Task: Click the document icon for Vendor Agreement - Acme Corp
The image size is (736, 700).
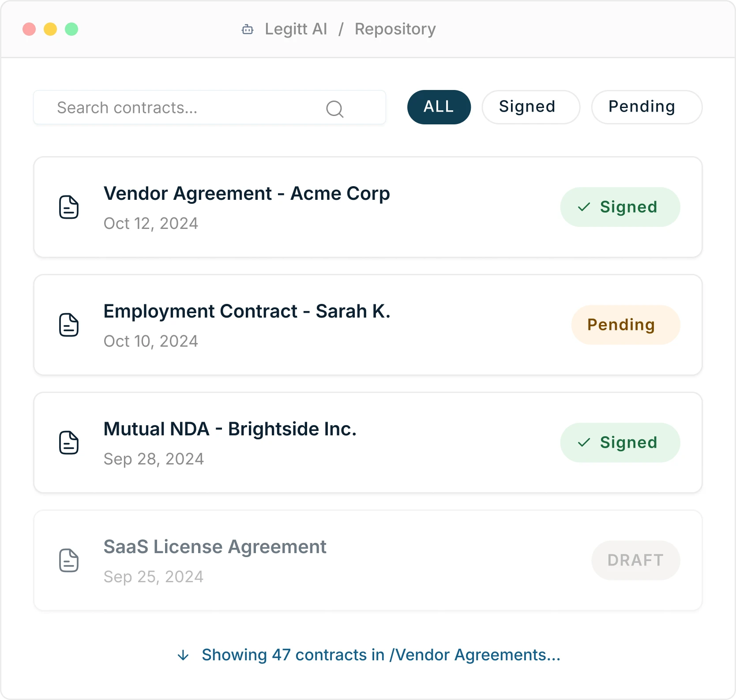Action: pyautogui.click(x=69, y=207)
